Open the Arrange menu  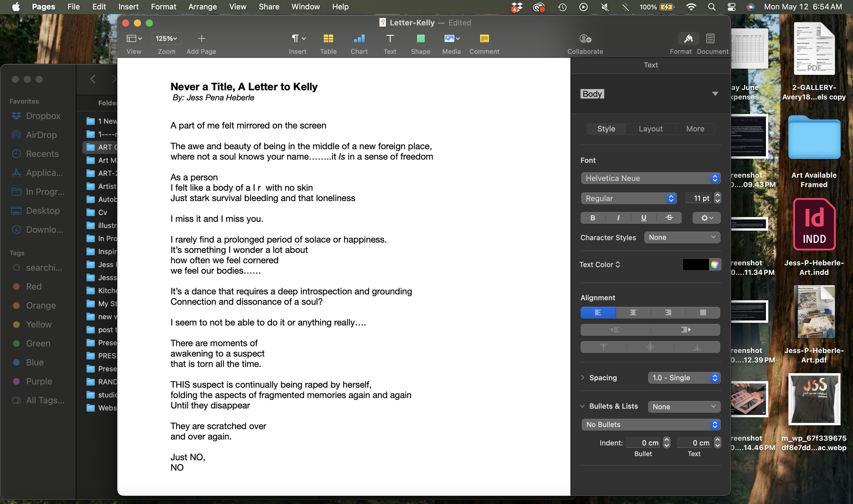tap(202, 7)
